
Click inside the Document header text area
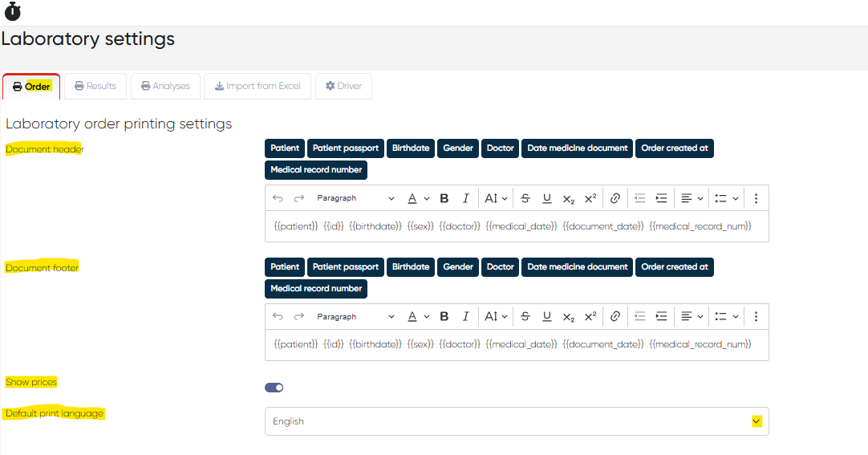click(517, 226)
